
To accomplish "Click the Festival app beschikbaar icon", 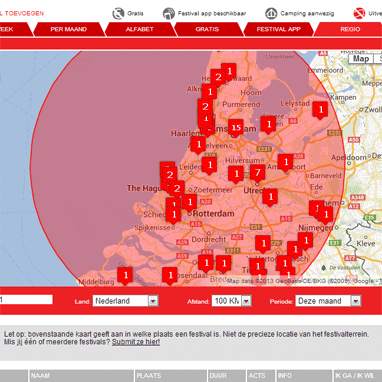I will 169,14.
